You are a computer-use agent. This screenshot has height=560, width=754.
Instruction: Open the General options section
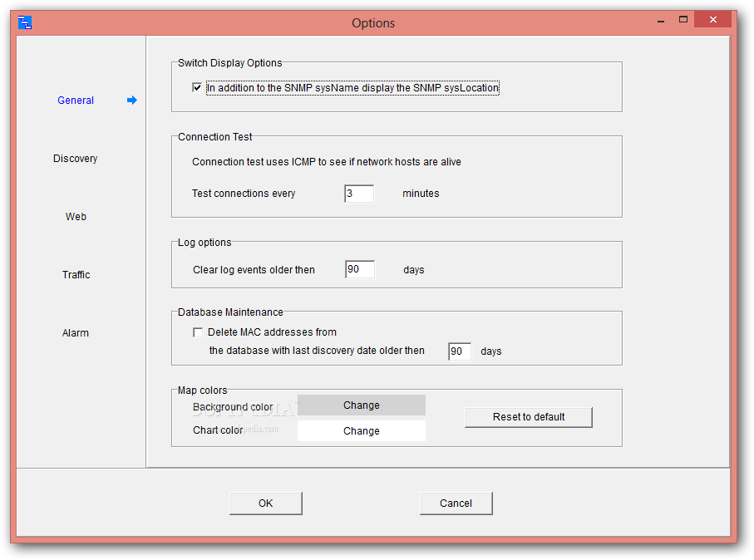(x=76, y=100)
